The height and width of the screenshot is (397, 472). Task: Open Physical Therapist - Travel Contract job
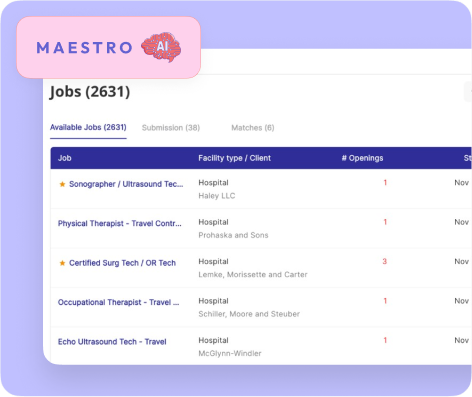tap(120, 223)
